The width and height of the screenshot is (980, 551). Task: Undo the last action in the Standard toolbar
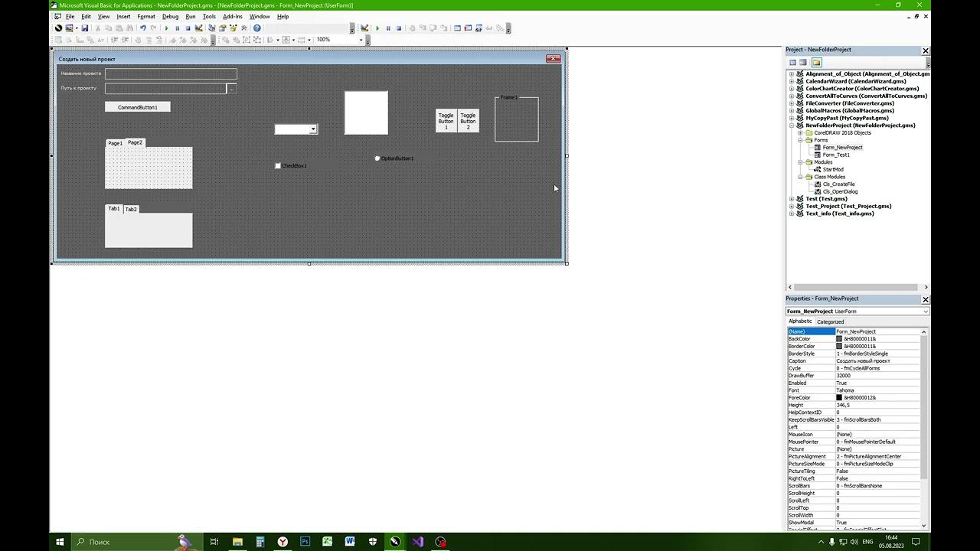point(143,28)
